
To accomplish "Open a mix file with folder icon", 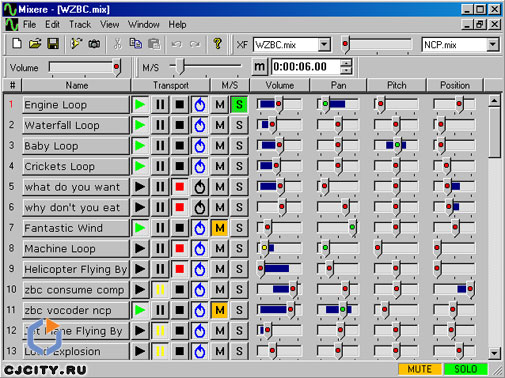I will [35, 44].
